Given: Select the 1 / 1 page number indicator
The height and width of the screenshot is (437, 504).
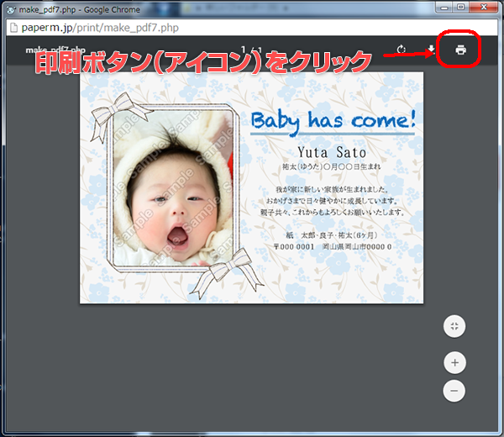Looking at the screenshot, I should [249, 49].
